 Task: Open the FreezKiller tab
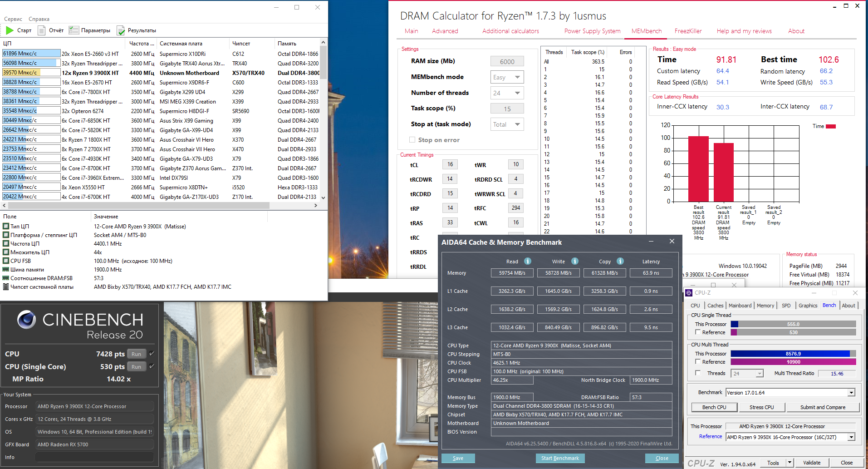pyautogui.click(x=688, y=31)
